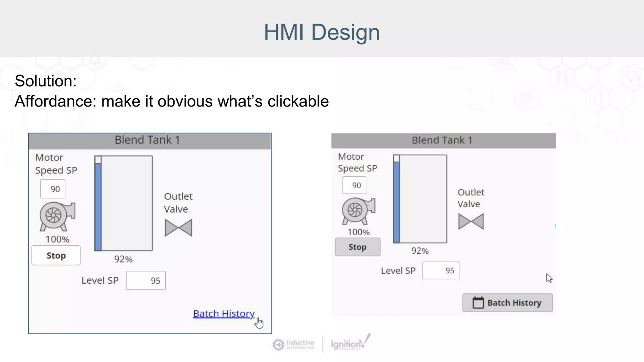Click Motor Speed SP field in right panel
The width and height of the screenshot is (644, 362).
354,185
